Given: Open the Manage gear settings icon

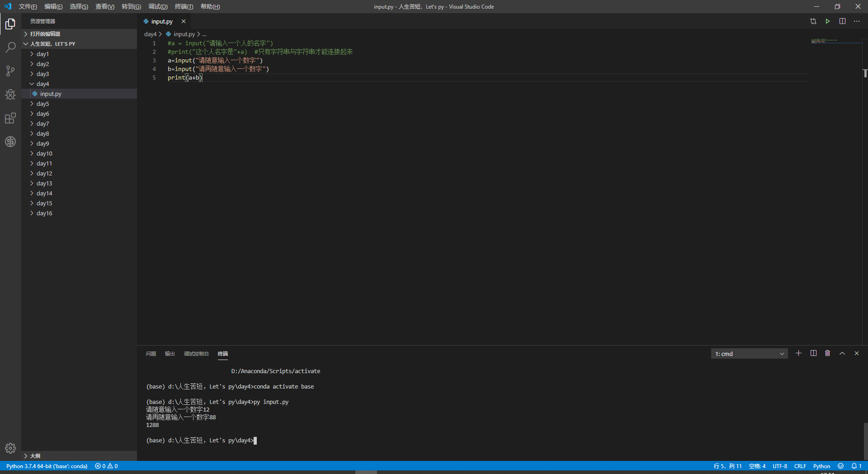Looking at the screenshot, I should tap(10, 448).
